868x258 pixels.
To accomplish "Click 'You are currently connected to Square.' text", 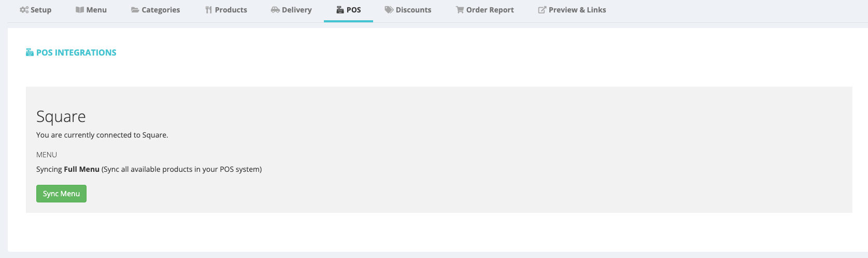I will (x=102, y=135).
